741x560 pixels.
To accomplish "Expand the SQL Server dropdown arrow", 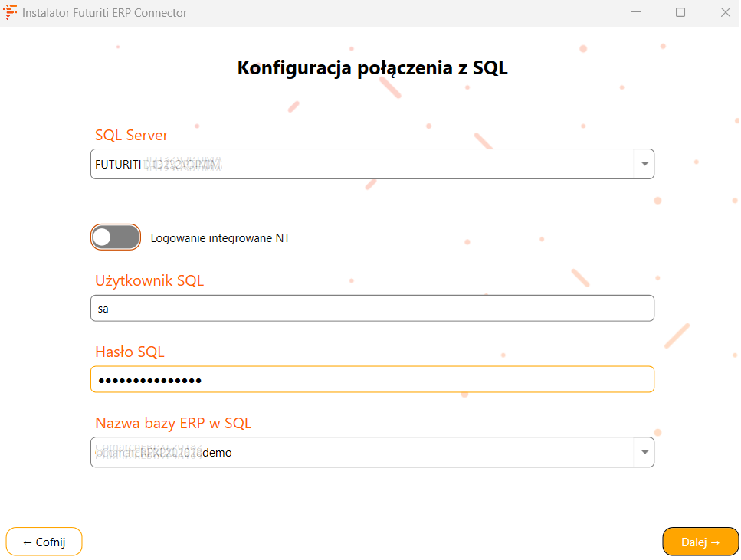I will [x=644, y=164].
